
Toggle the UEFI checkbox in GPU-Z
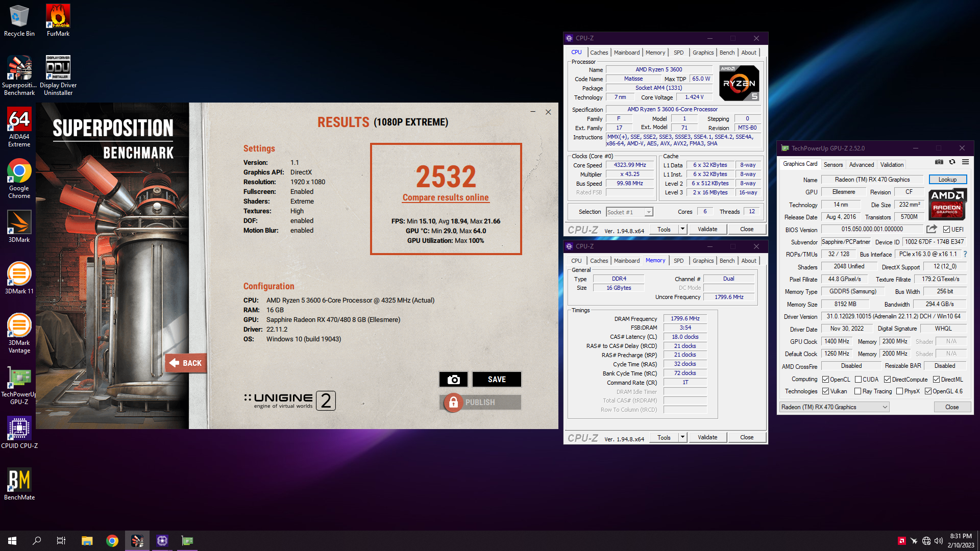[x=946, y=230]
